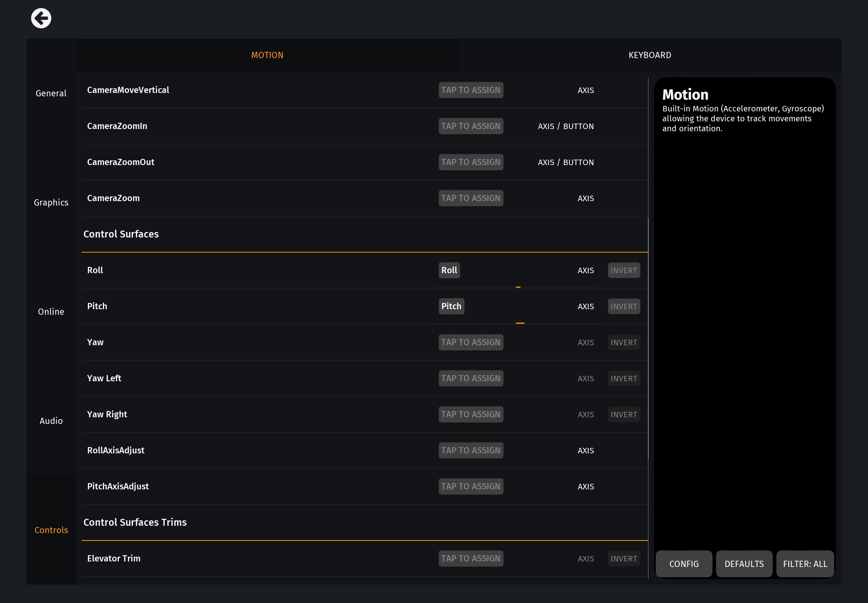Viewport: 868px width, 603px height.
Task: Switch to the KEYBOARD tab
Action: [x=650, y=55]
